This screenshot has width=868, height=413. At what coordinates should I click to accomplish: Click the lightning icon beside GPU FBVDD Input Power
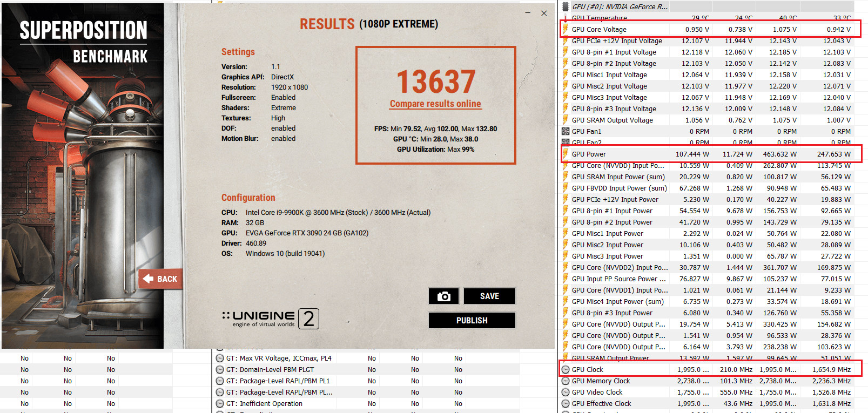[566, 188]
